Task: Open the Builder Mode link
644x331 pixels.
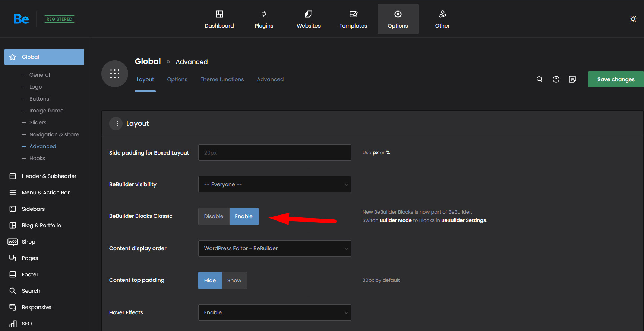Action: (395, 220)
